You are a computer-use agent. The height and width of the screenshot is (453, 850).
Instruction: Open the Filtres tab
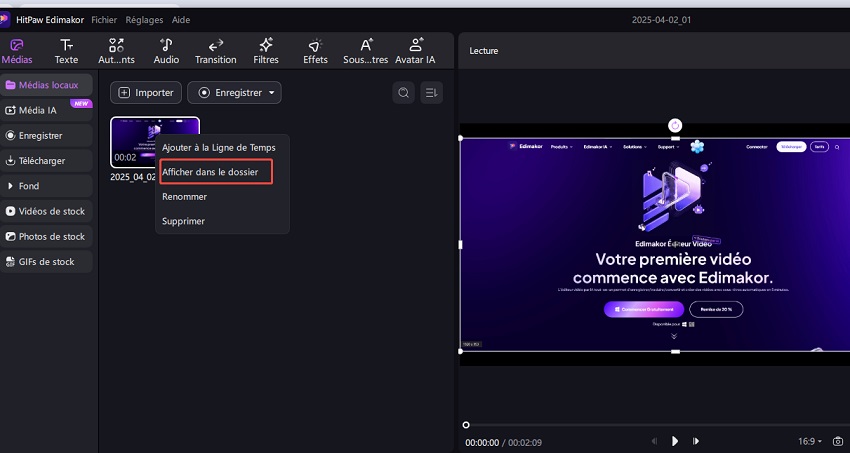266,51
